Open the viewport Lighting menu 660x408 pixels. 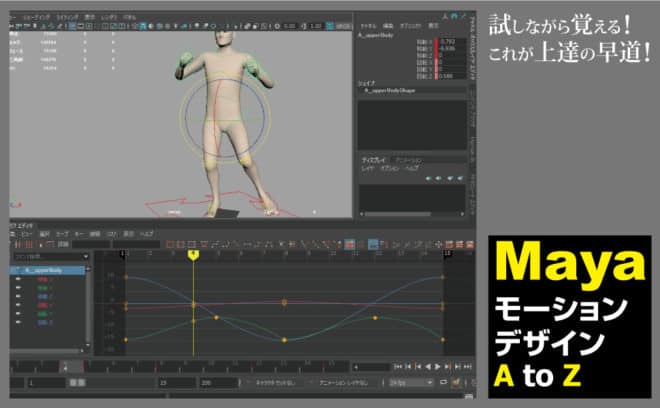tap(67, 17)
